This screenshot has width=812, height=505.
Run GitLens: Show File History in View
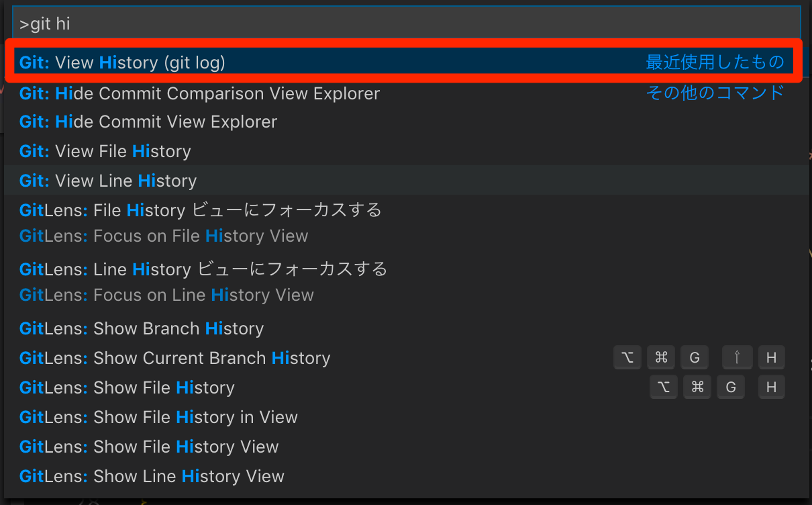click(x=406, y=417)
